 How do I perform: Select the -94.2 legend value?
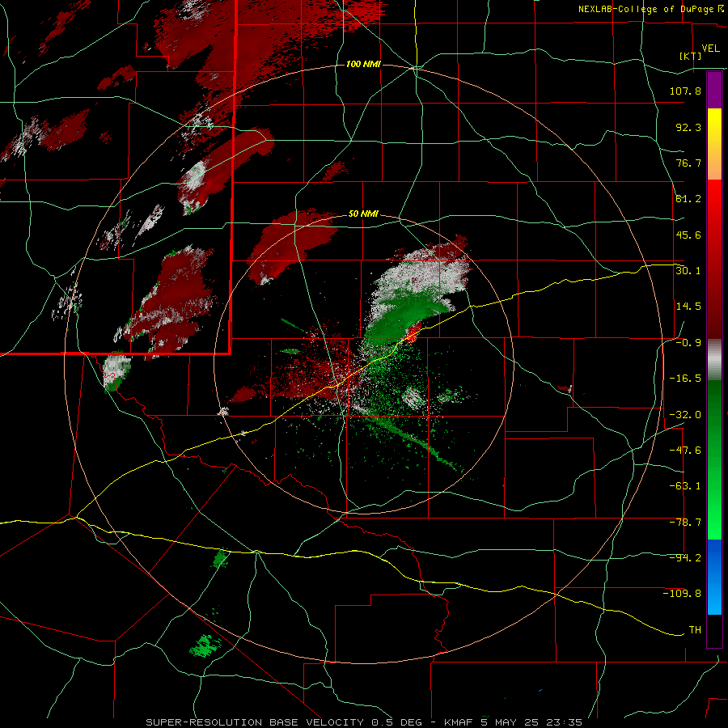[x=685, y=558]
